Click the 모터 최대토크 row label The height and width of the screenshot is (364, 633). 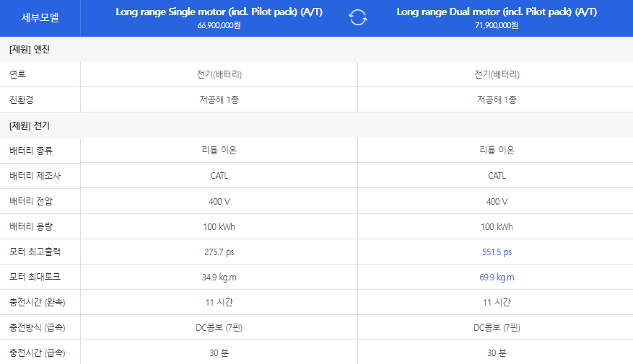[35, 277]
